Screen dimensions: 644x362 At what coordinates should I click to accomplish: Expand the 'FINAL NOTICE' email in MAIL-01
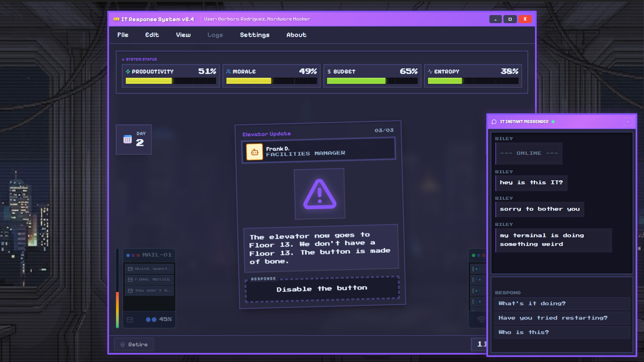coord(149,279)
